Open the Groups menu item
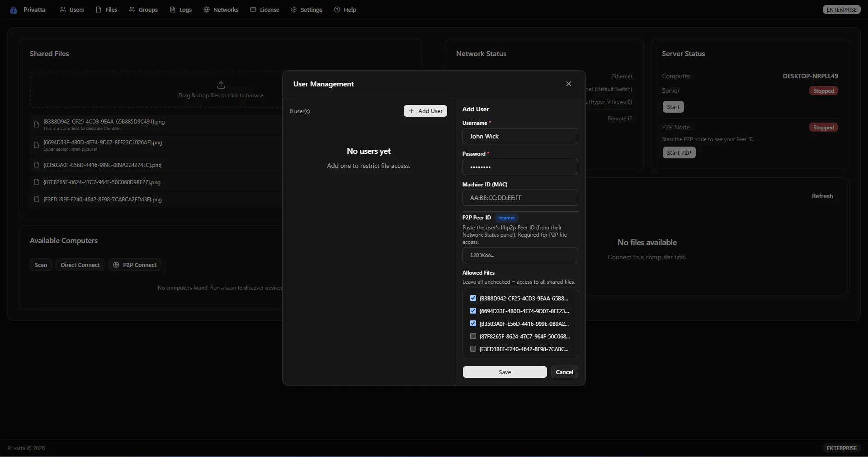 coord(143,10)
